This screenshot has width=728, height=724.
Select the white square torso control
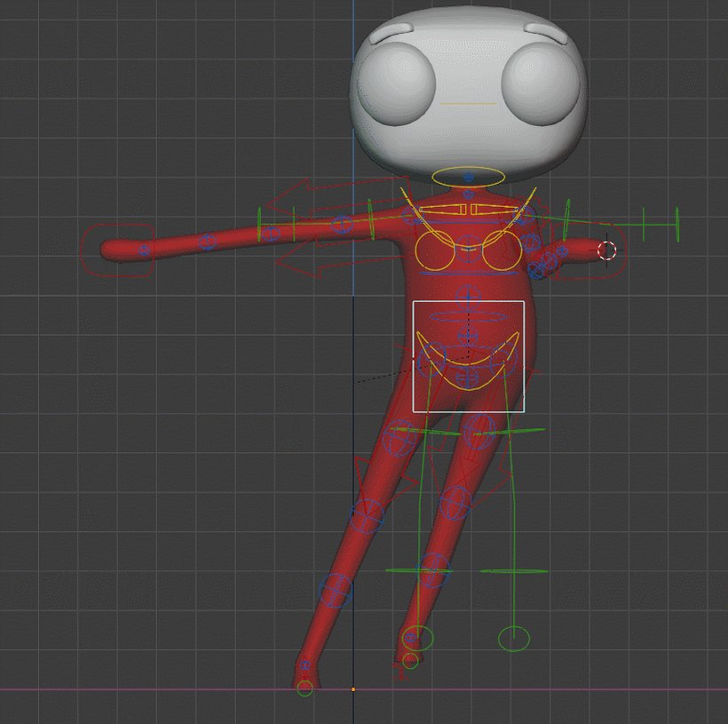(469, 356)
